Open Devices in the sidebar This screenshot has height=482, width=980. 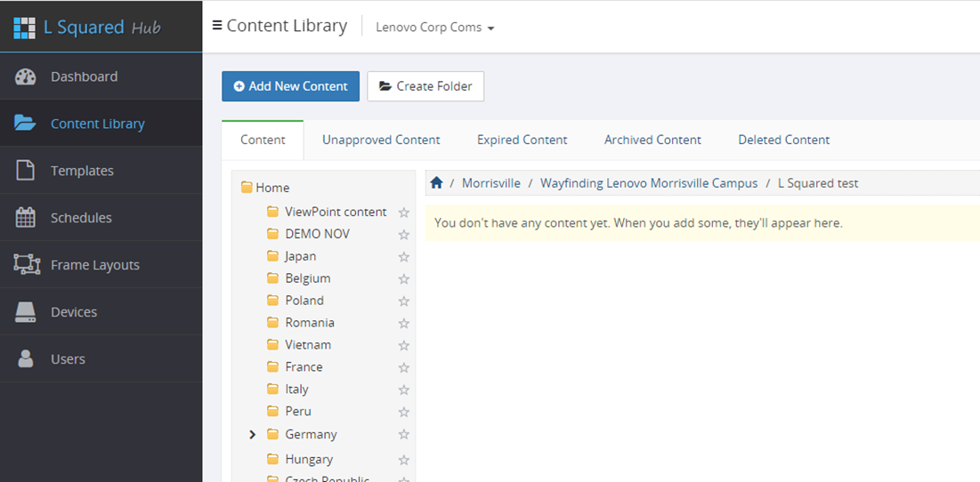pos(101,312)
